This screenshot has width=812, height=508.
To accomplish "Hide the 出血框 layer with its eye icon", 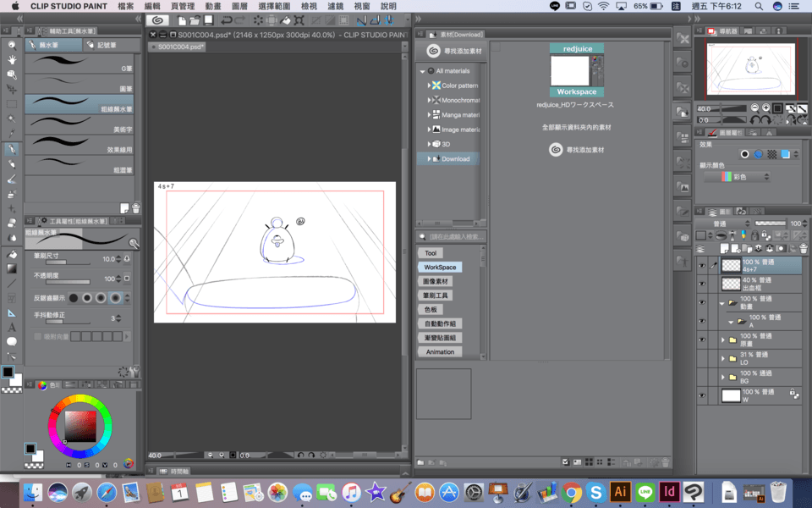I will [701, 284].
